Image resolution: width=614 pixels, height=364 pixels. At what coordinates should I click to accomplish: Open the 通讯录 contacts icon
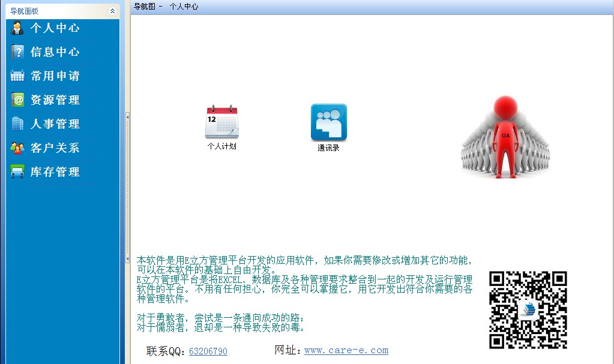328,122
